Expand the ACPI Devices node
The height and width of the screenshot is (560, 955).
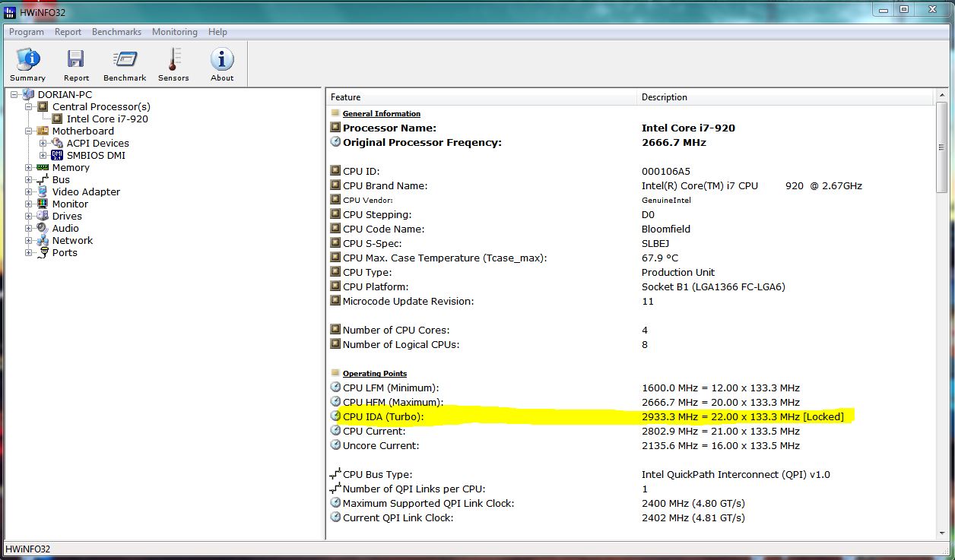(43, 143)
